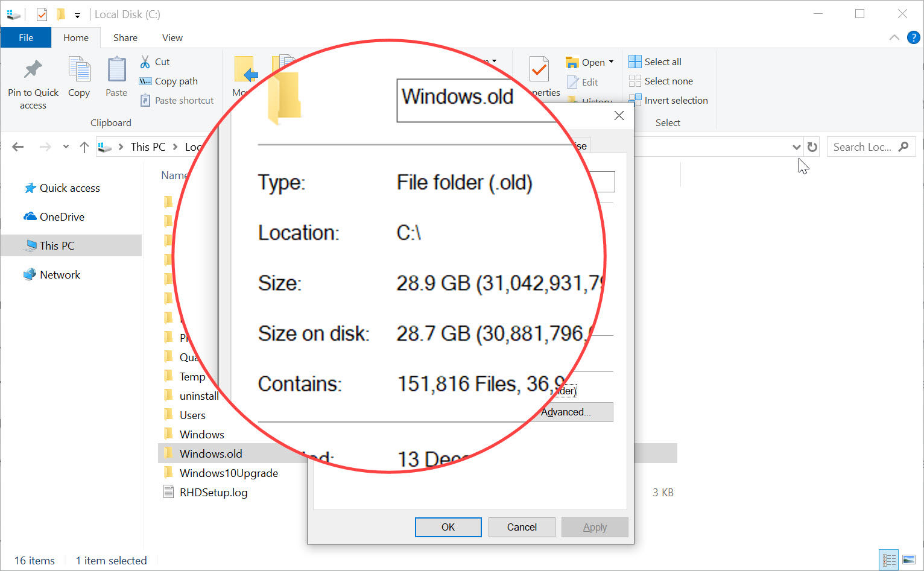Screen dimensions: 924x571
Task: Open OneDrive in the navigation pane
Action: pos(54,217)
